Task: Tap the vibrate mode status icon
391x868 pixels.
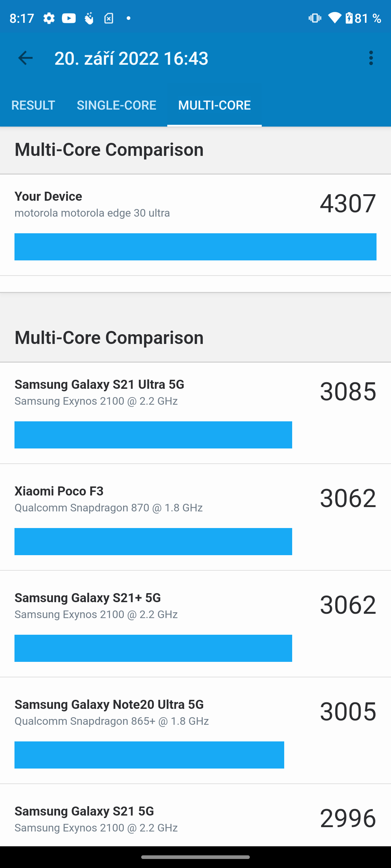Action: (x=315, y=18)
